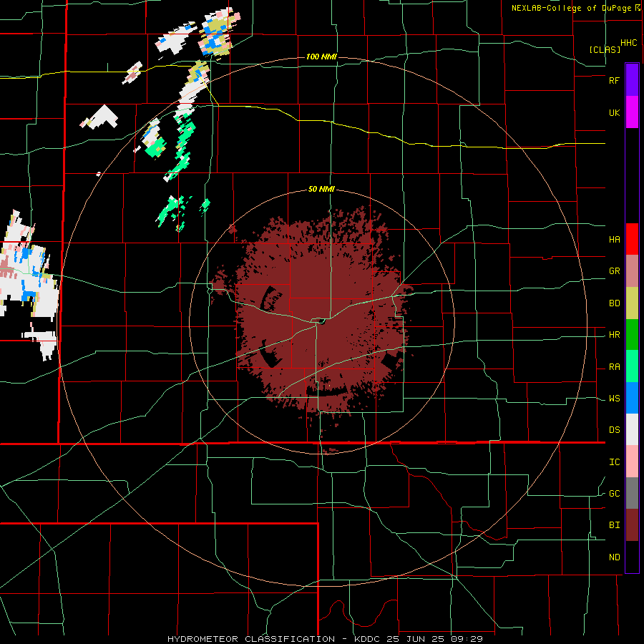Click the BI legend label
The height and width of the screenshot is (644, 644).
tap(614, 525)
